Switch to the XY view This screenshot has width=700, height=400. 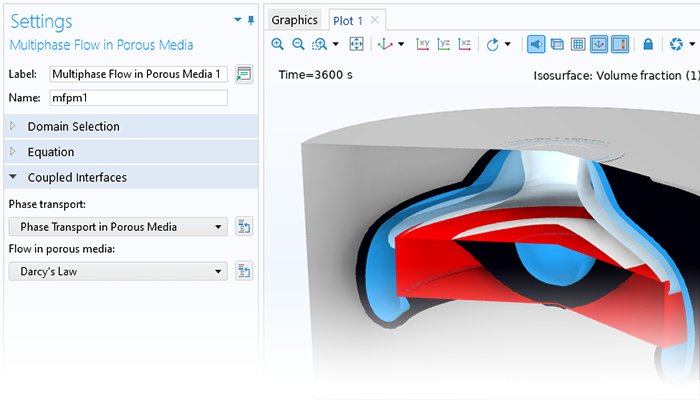pyautogui.click(x=422, y=44)
